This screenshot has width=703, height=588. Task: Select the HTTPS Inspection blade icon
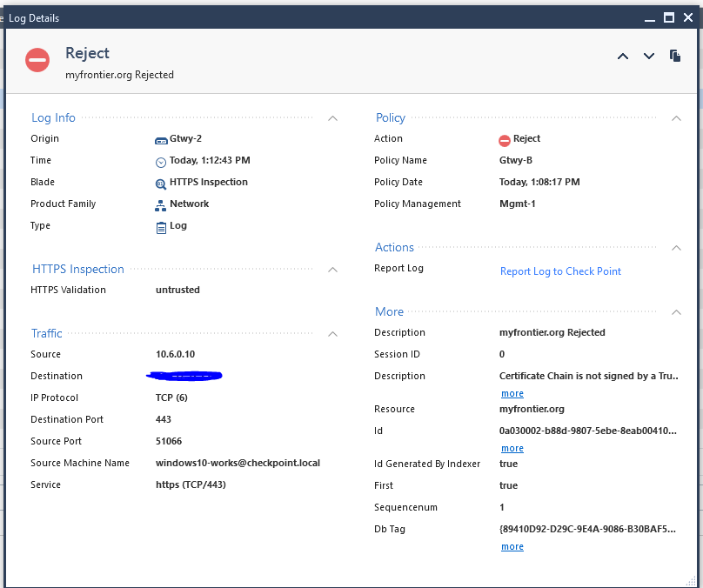(160, 182)
